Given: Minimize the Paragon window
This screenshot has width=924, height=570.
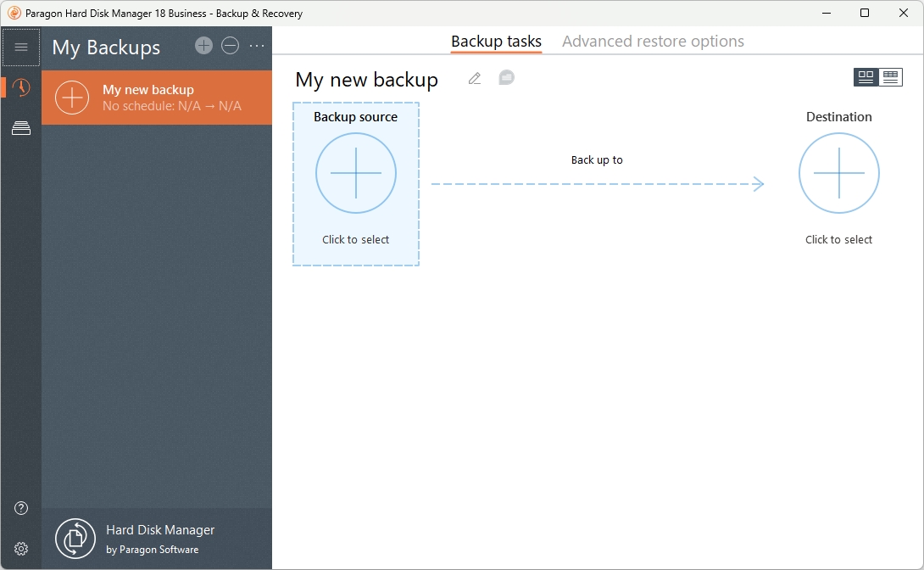Looking at the screenshot, I should click(827, 13).
